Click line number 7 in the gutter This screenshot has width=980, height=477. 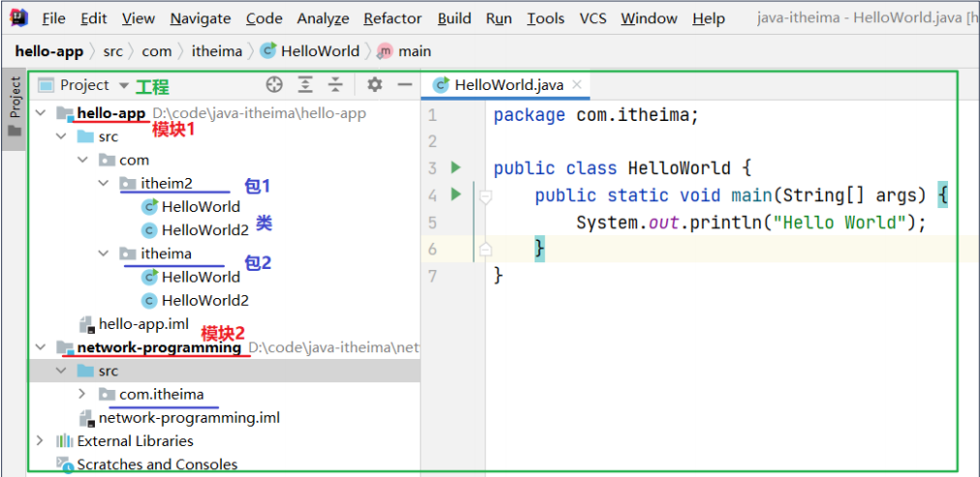point(433,276)
